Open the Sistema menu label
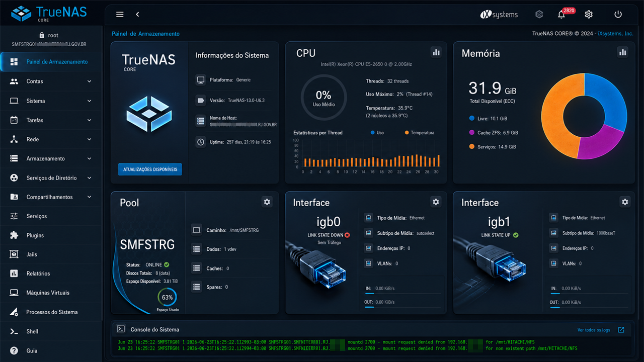Screen dimensions: 644x362 coord(36,101)
